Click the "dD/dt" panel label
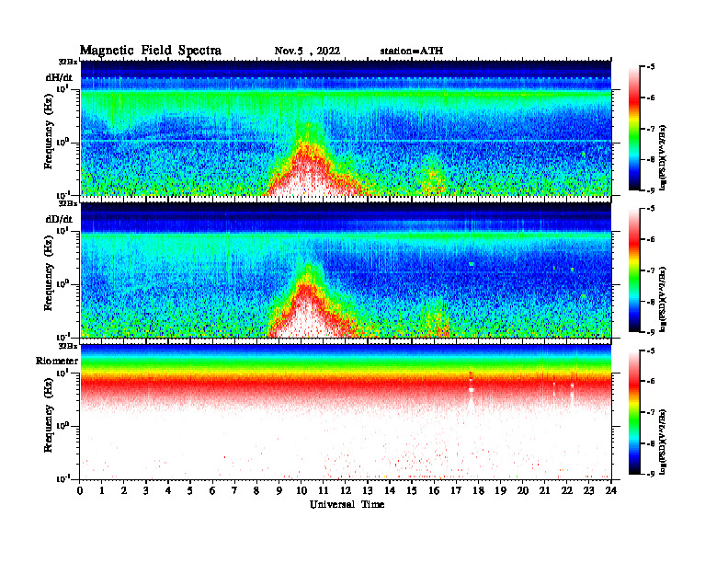Screen dimensions: 728x563 click(x=59, y=219)
